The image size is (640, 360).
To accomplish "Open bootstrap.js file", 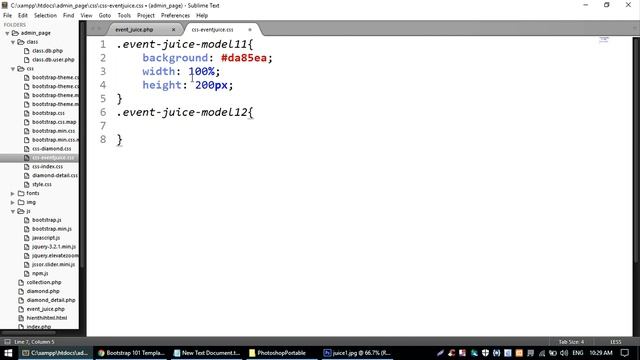I will 47,220.
